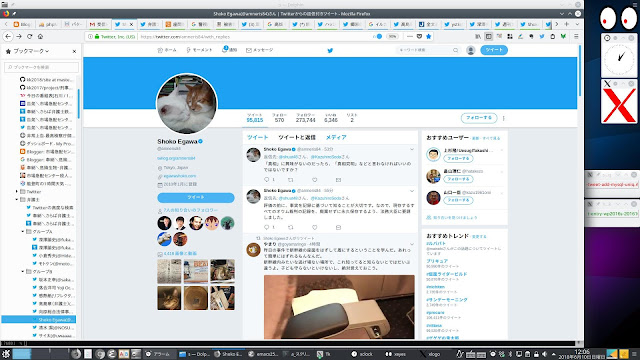Click the forward navigation arrow
Image resolution: width=640 pixels, height=360 pixels.
click(19, 36)
